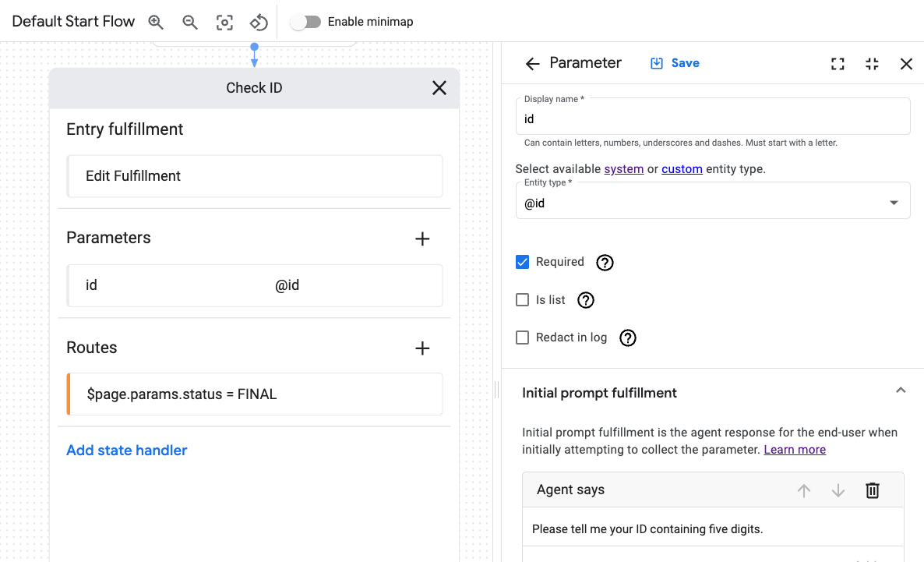The height and width of the screenshot is (562, 924).
Task: Expand the Parameter panel to fullscreen
Action: 838,63
